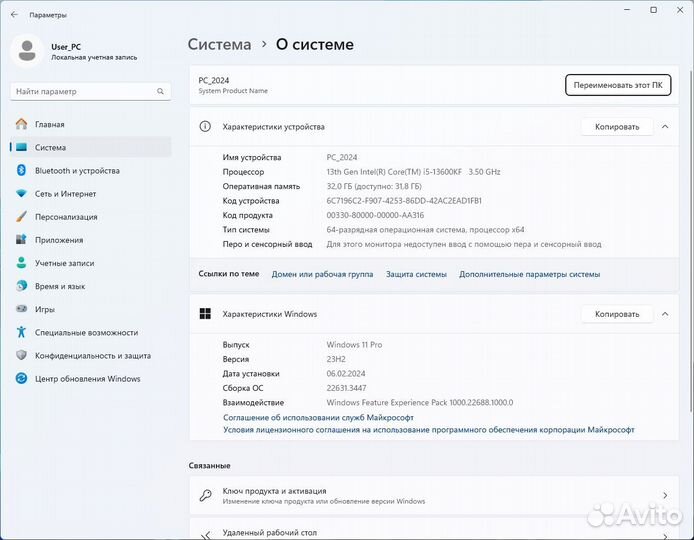The height and width of the screenshot is (540, 694).
Task: Go to Сеть и Интернет settings
Action: pos(90,193)
